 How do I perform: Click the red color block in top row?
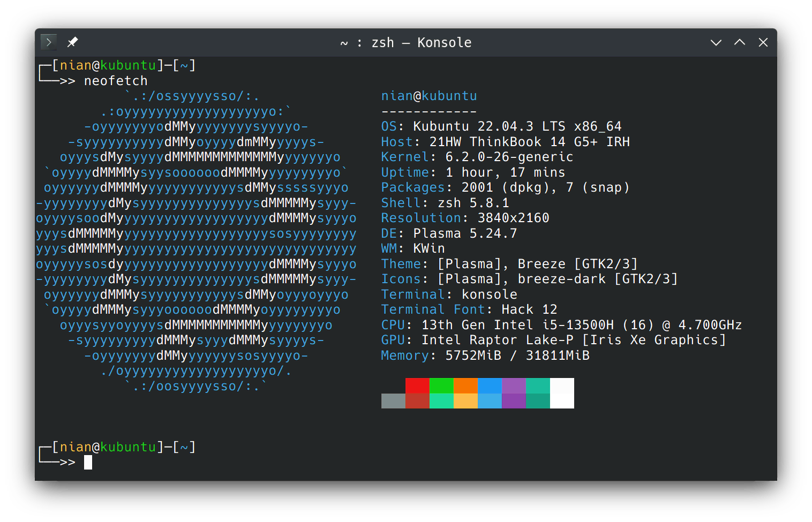pyautogui.click(x=417, y=385)
